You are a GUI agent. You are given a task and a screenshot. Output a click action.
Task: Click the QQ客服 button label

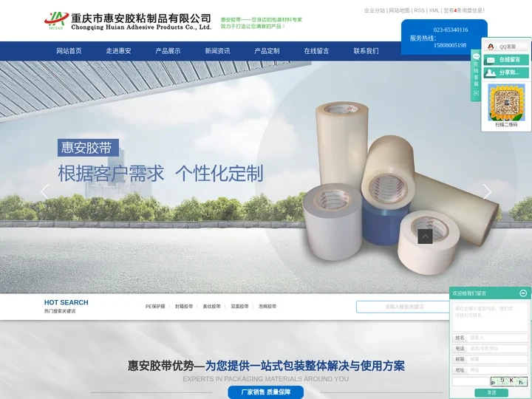507,47
